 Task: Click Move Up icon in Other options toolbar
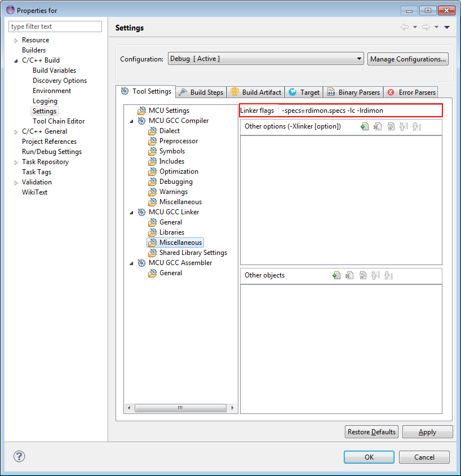(403, 127)
